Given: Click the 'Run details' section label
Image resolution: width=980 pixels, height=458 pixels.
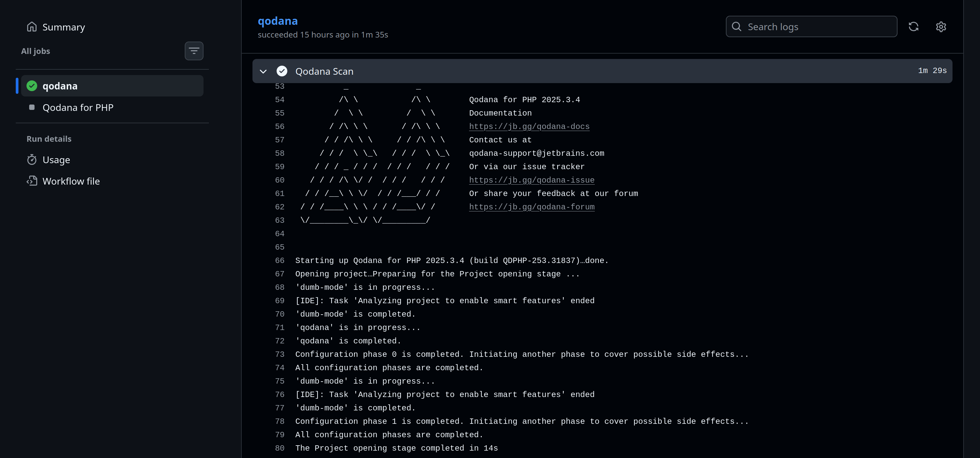Looking at the screenshot, I should click(49, 139).
